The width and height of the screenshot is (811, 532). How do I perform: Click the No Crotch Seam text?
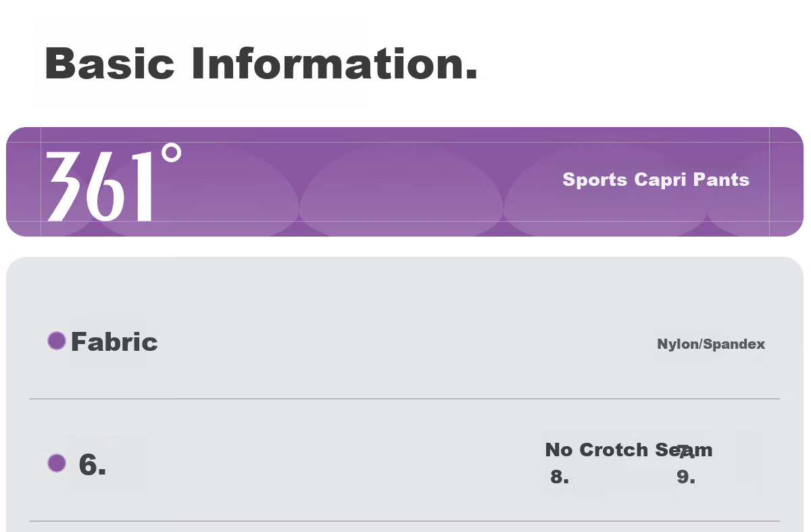pos(629,450)
